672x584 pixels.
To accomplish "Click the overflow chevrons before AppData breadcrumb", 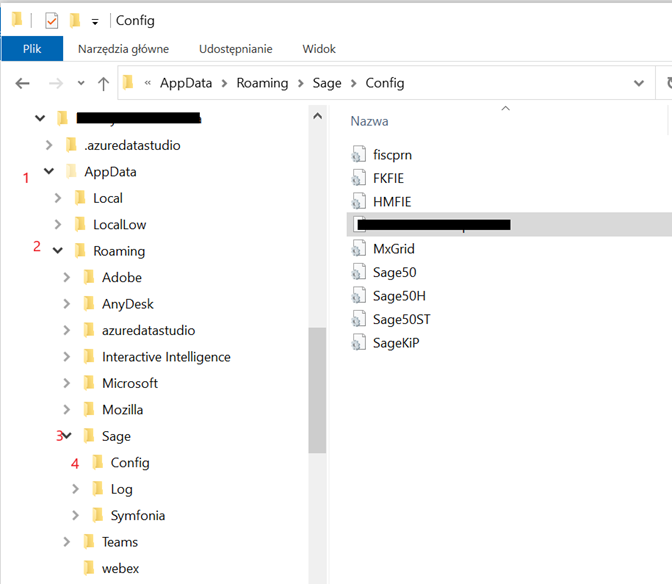I will (148, 83).
